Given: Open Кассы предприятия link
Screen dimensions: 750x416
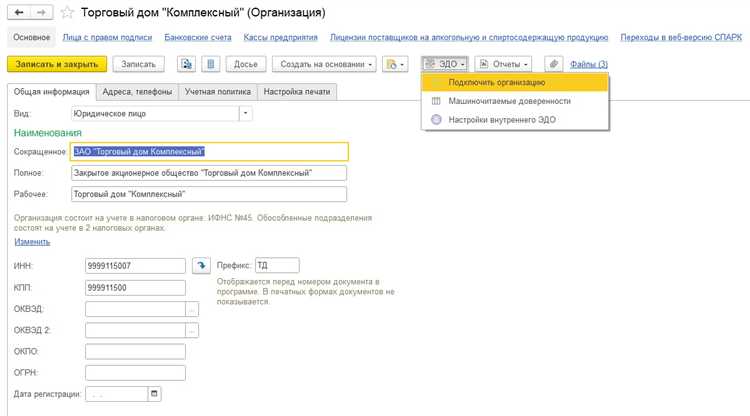Looking at the screenshot, I should [280, 37].
